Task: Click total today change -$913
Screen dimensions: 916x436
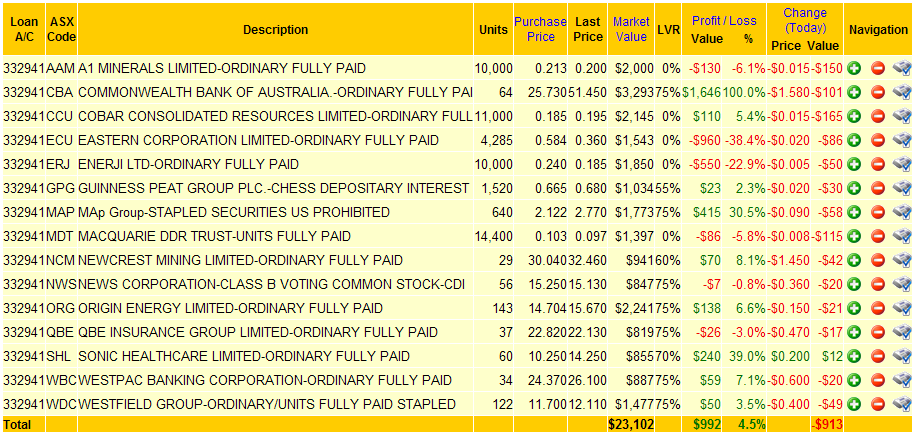Action: click(827, 424)
